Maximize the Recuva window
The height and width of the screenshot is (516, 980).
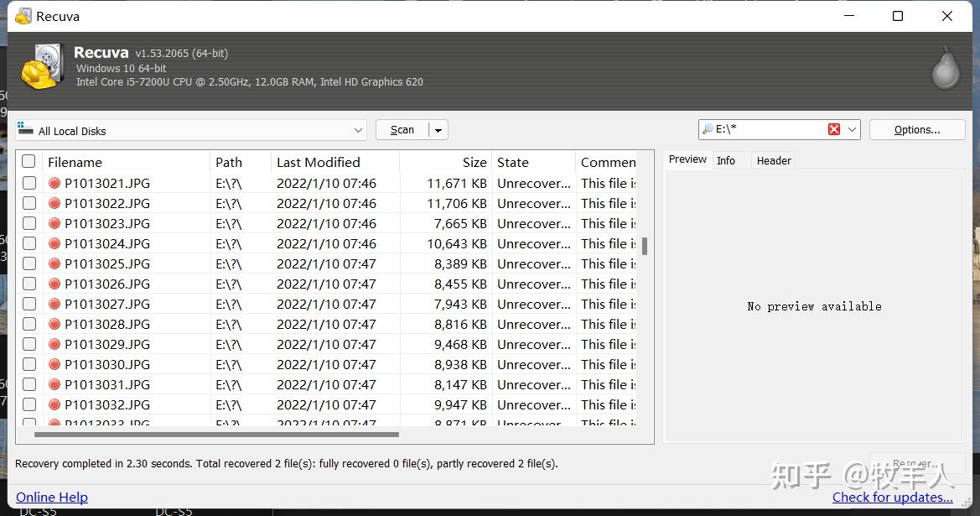tap(898, 16)
